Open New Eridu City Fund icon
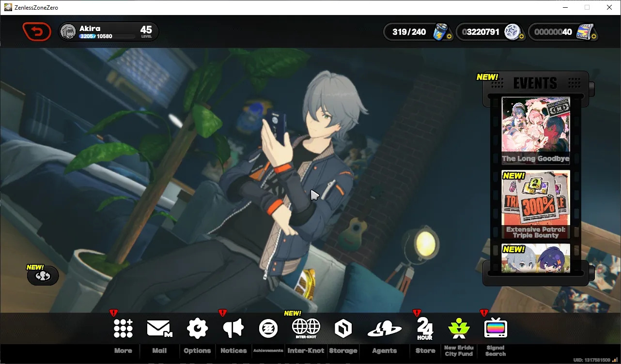Viewport: 621px width, 364px height. point(458,328)
